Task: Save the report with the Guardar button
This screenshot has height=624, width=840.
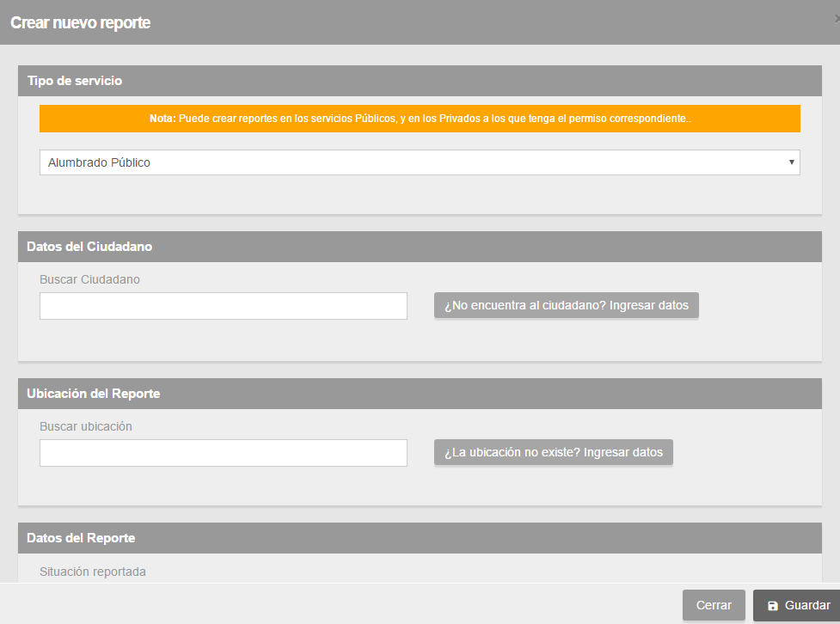Action: pos(797,605)
